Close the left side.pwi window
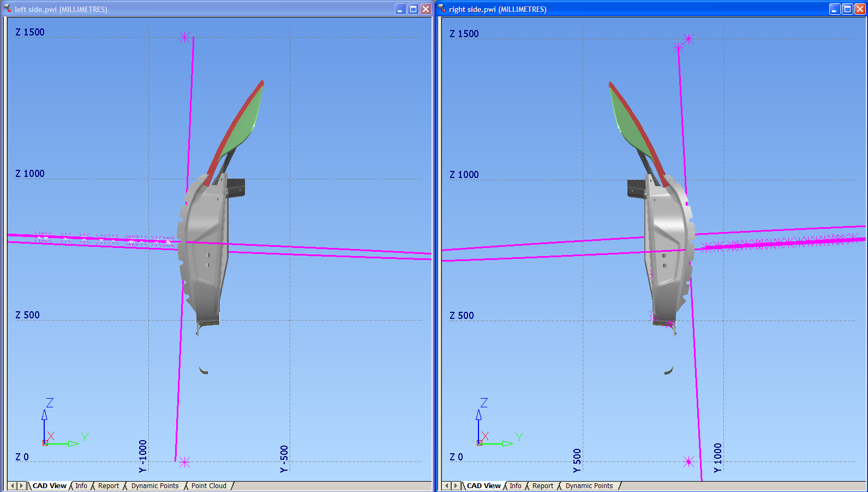Viewport: 868px width, 492px height. [x=426, y=9]
